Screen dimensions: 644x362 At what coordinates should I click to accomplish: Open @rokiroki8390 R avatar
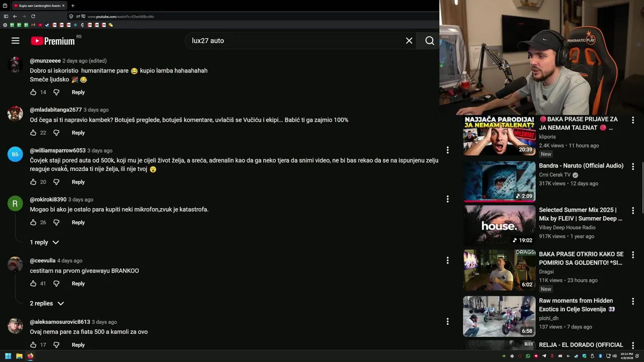[15, 204]
